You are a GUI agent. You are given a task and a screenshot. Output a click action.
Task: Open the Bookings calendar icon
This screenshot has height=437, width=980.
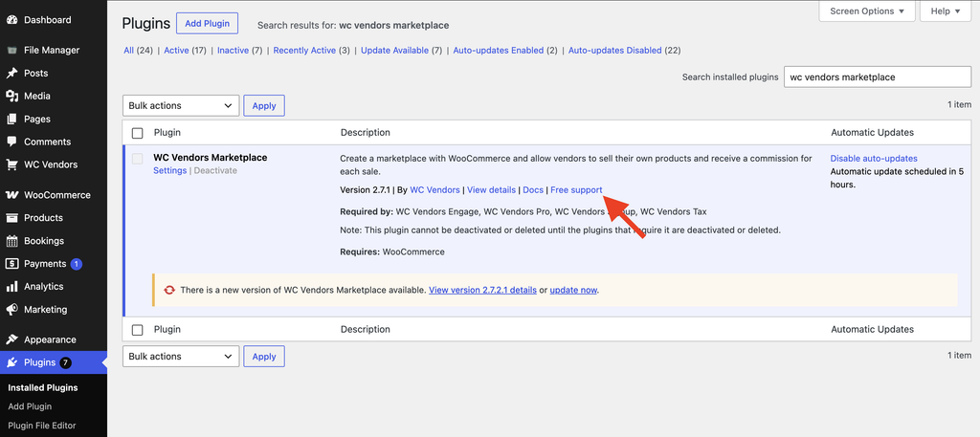coord(11,241)
